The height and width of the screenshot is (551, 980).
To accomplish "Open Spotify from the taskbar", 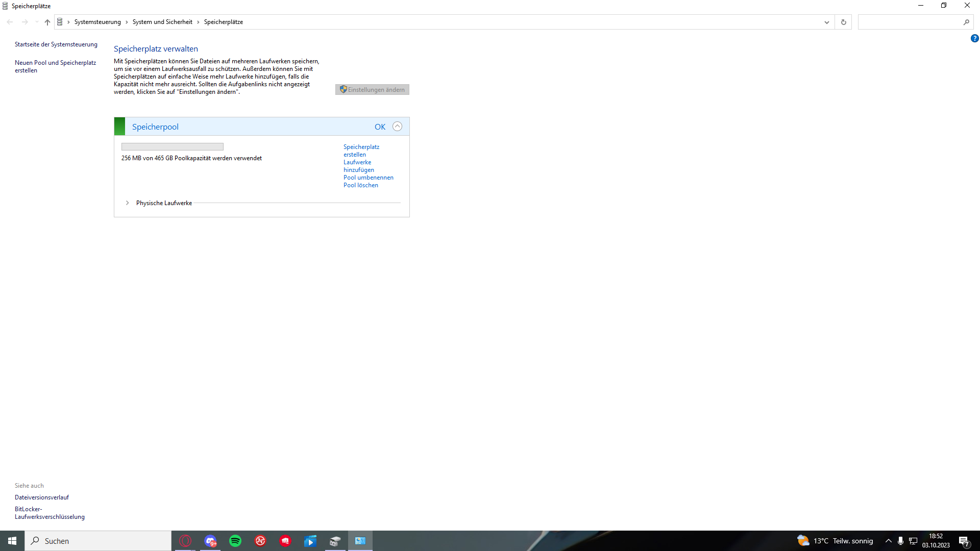I will pyautogui.click(x=235, y=541).
